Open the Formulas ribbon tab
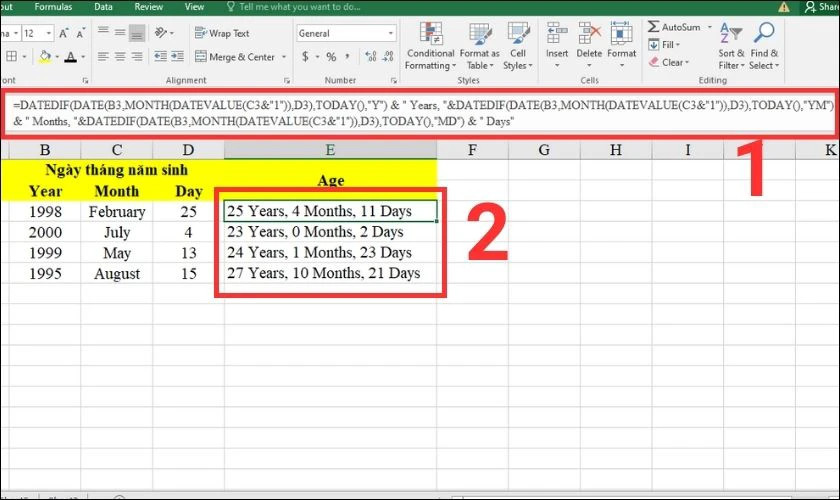Screen dimensions: 840x500 [x=53, y=7]
